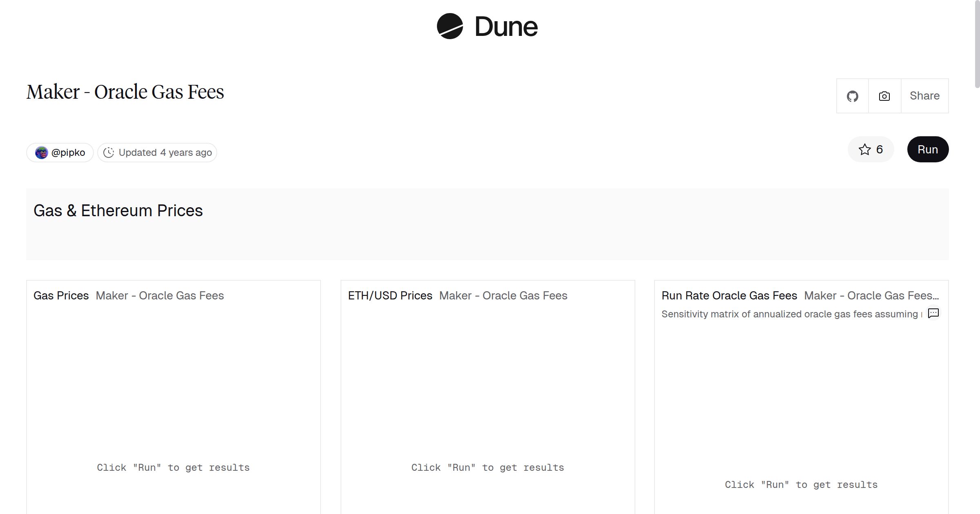Open the ETH/USD Prices chart title
This screenshot has height=514, width=980.
coord(390,295)
